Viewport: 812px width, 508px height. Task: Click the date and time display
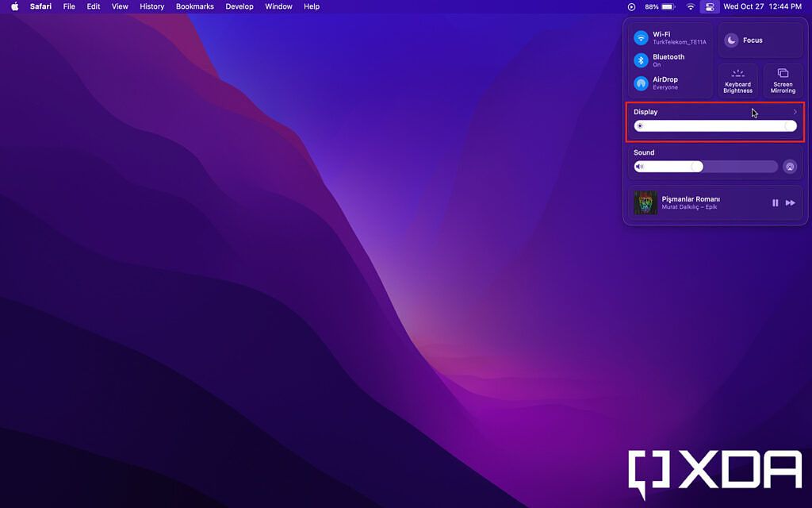pyautogui.click(x=764, y=7)
